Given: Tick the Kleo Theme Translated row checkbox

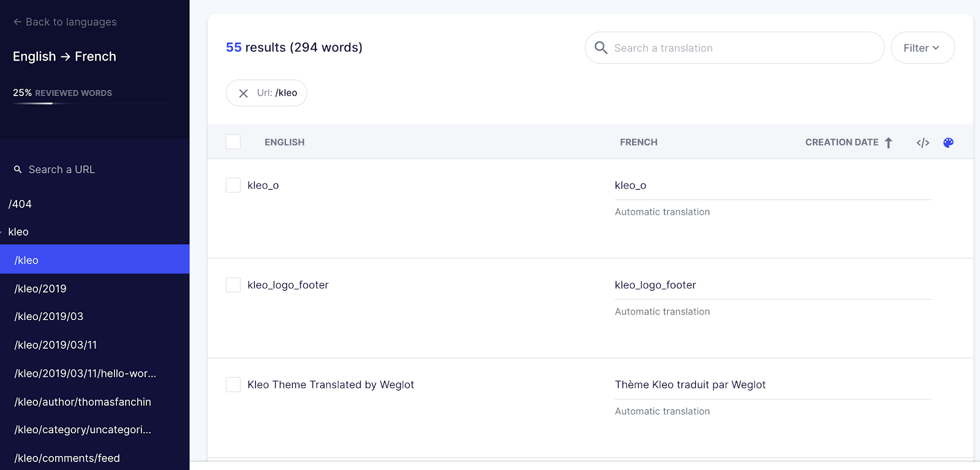Looking at the screenshot, I should [233, 385].
